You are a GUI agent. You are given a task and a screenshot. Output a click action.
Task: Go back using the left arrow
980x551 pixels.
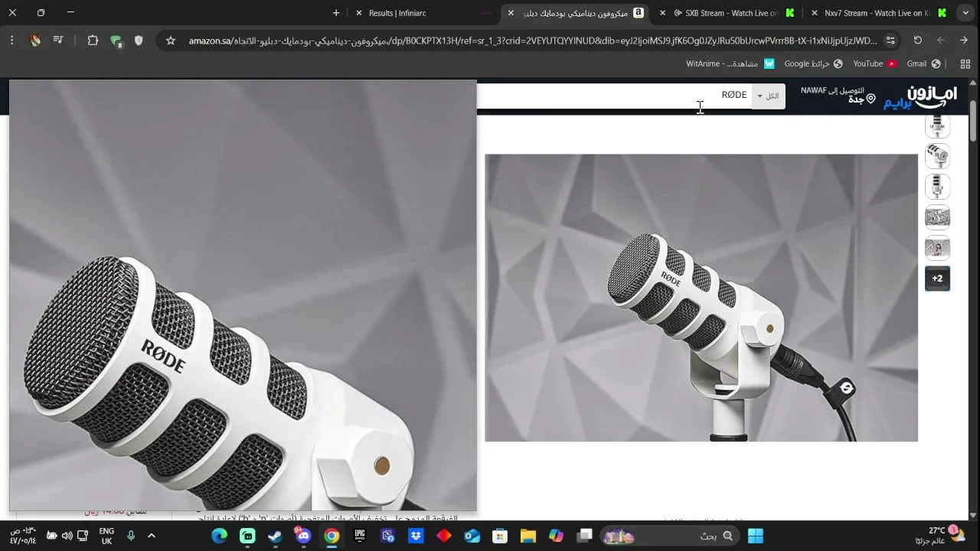[941, 41]
